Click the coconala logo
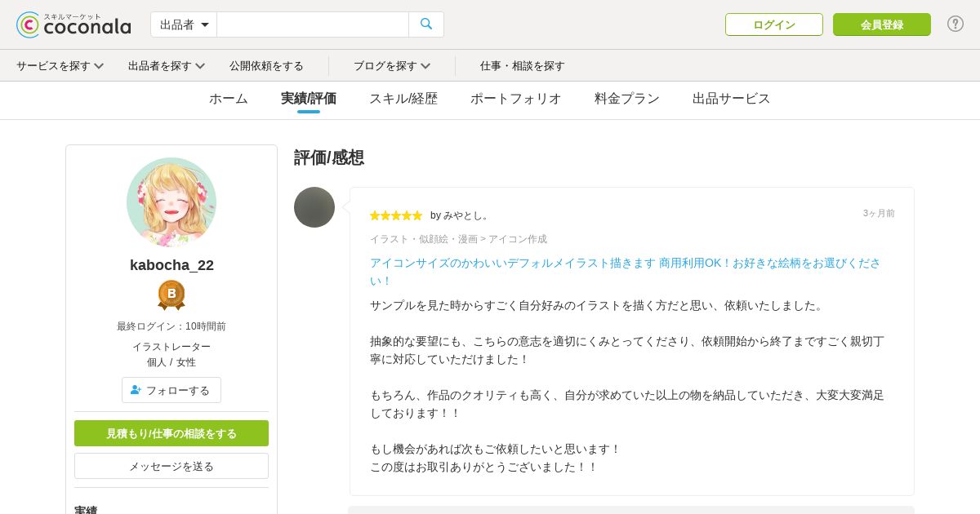This screenshot has height=514, width=980. 73,24
